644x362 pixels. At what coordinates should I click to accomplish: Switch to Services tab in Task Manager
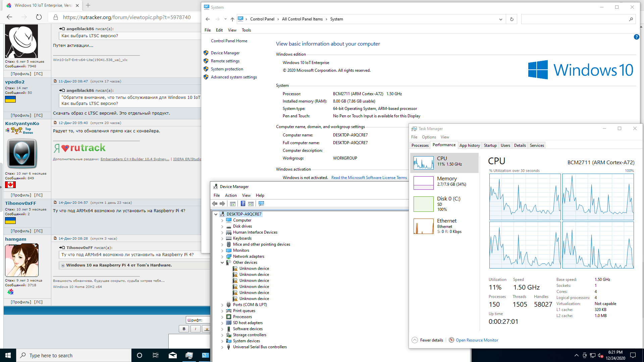pyautogui.click(x=537, y=145)
